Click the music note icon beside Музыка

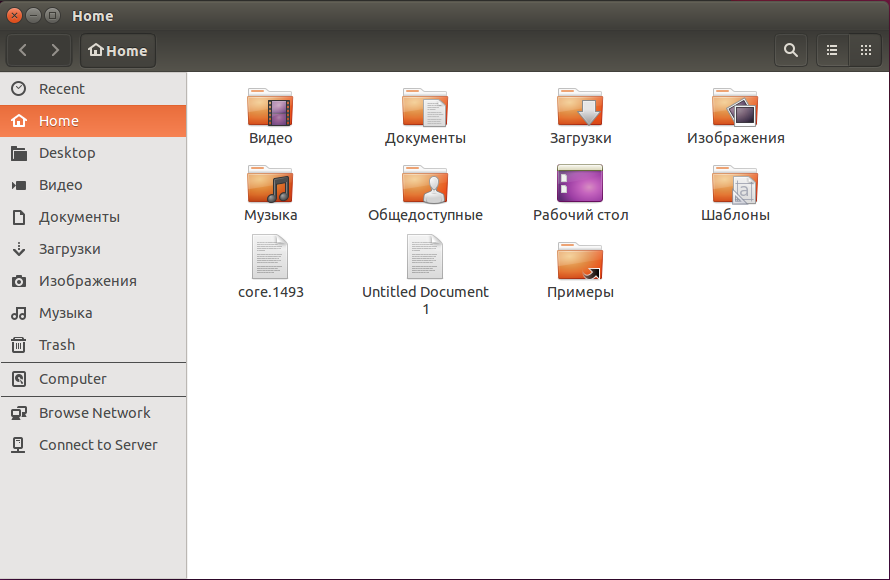[x=19, y=313]
